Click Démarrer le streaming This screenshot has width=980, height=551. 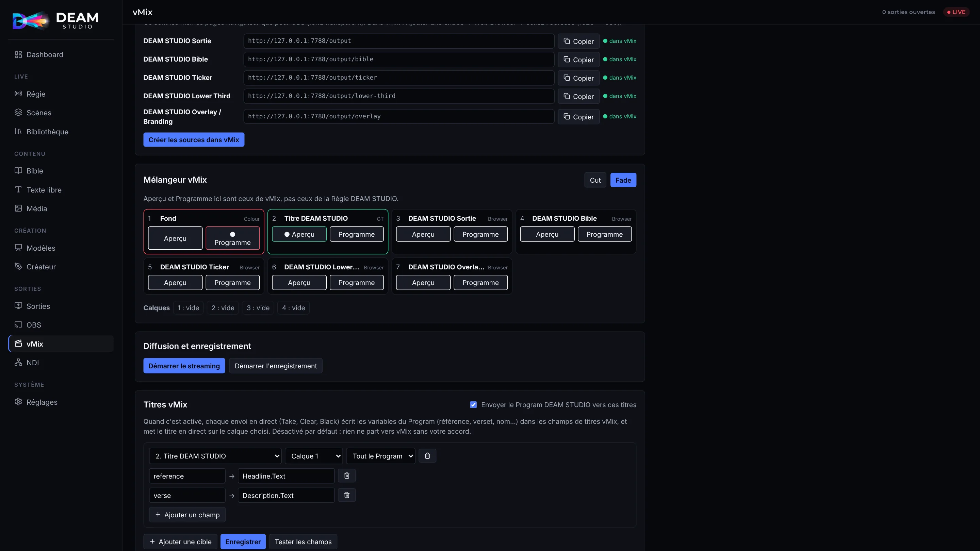click(x=184, y=366)
